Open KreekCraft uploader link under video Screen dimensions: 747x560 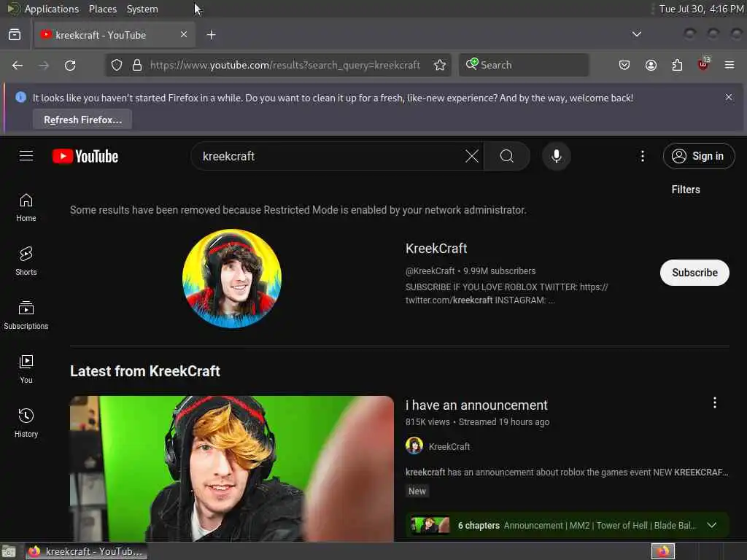pyautogui.click(x=449, y=447)
